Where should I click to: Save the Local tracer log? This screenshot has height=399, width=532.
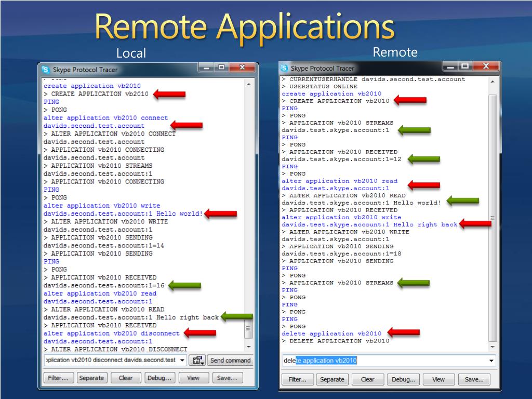click(x=228, y=378)
